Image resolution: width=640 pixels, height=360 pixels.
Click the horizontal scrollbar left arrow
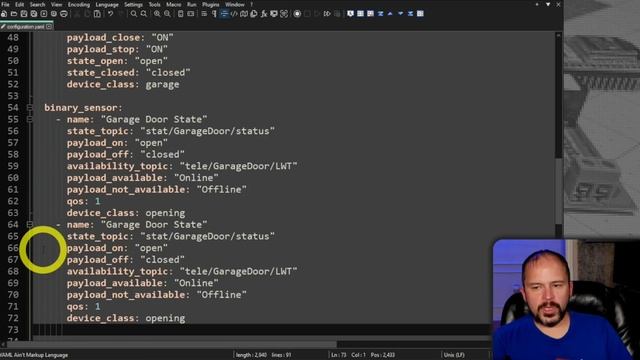(x=2, y=345)
